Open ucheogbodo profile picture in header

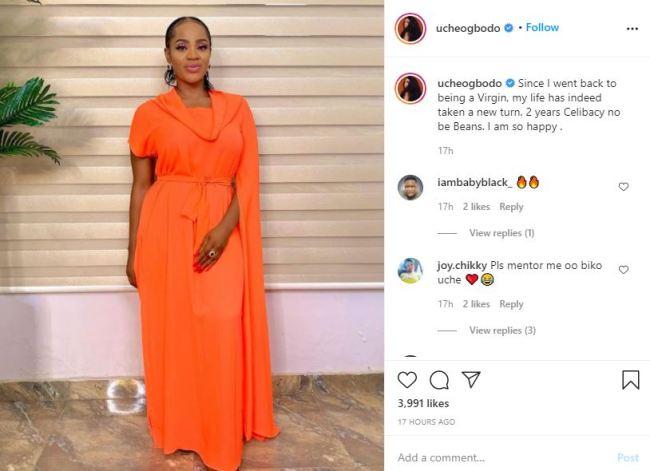(x=410, y=28)
